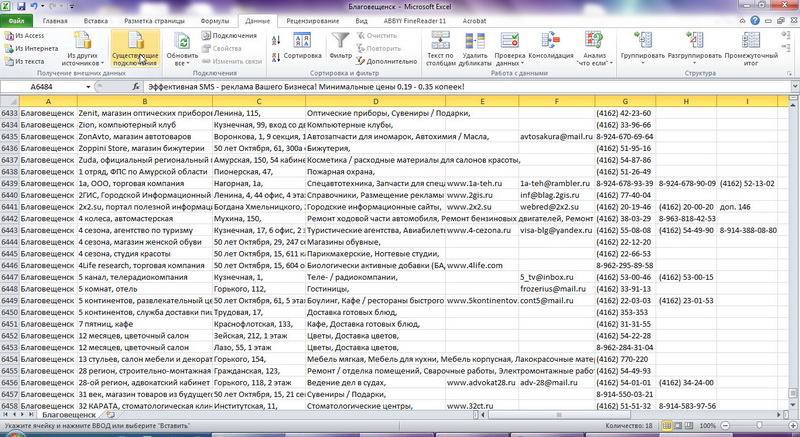Screen dimensions: 800x437
Task: Insert a new worksheet tab
Action: click(109, 415)
